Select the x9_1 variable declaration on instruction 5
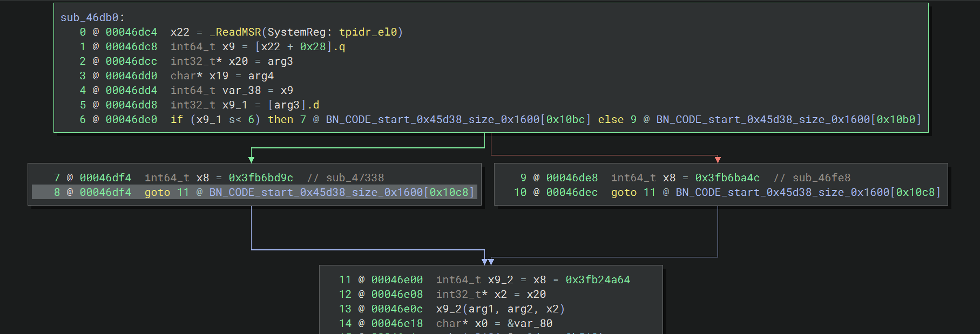The width and height of the screenshot is (980, 334). (x=235, y=105)
